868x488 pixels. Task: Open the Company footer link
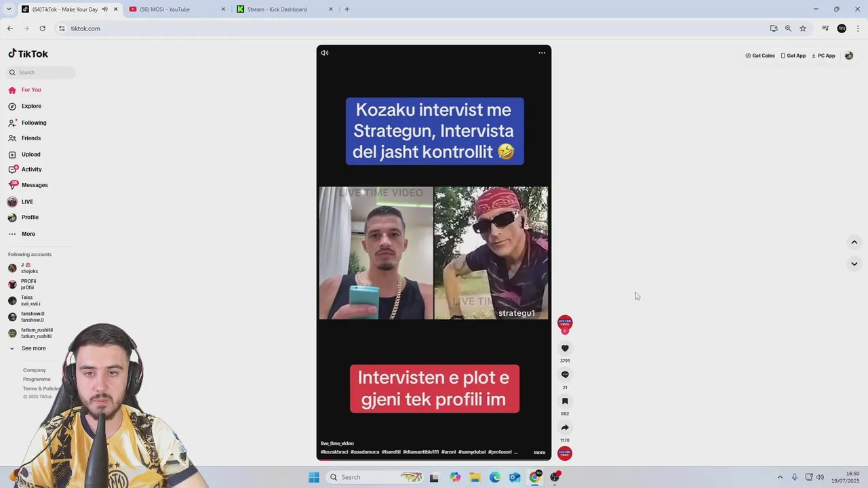coord(35,370)
